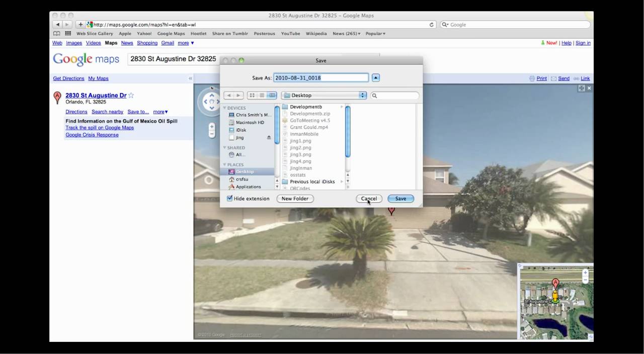Open the Web tab in Google bar
The image size is (644, 354).
click(57, 43)
